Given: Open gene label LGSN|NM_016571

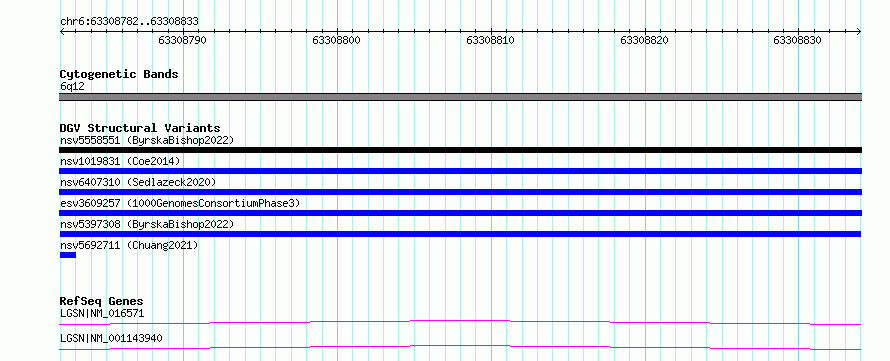Looking at the screenshot, I should click(x=102, y=314).
